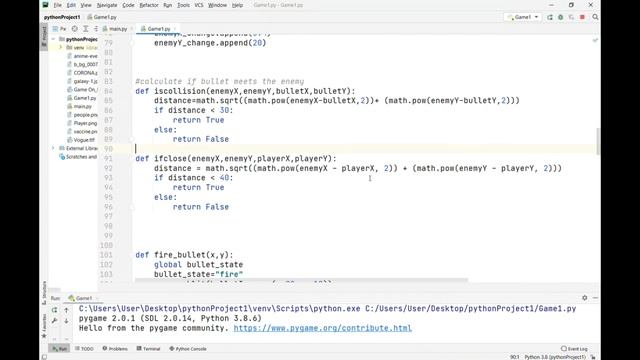Viewport: 640px width, 360px height.
Task: Select the vaccine.png file in project tree
Action: pos(82,131)
